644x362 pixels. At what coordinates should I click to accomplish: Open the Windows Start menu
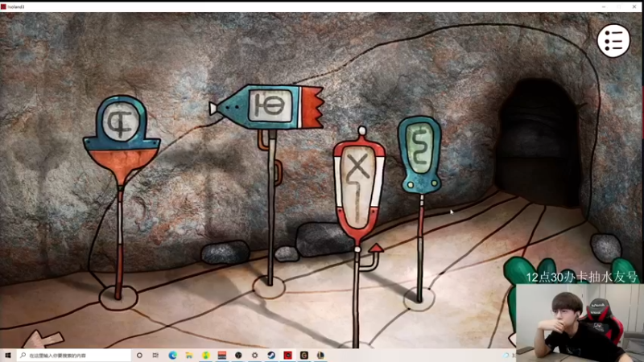(8, 355)
